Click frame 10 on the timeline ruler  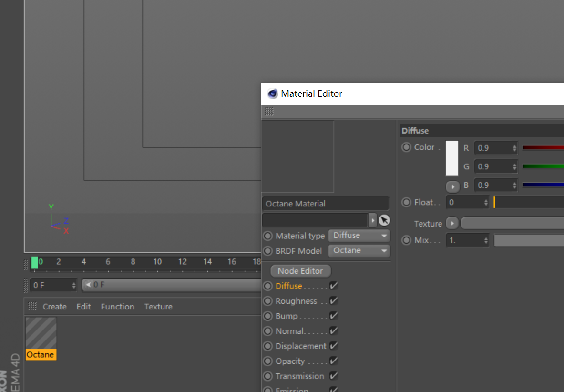pyautogui.click(x=157, y=262)
